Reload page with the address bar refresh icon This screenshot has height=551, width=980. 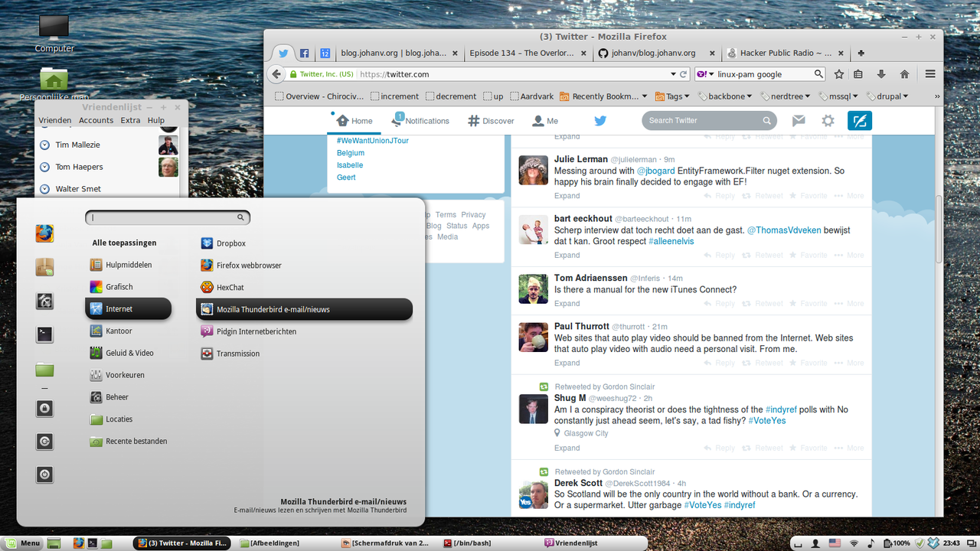pos(684,74)
